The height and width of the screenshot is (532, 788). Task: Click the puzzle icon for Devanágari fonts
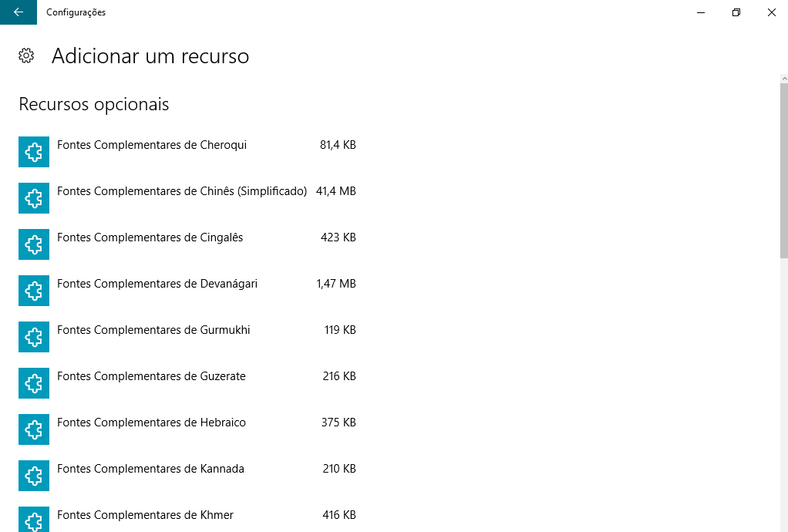pos(34,291)
